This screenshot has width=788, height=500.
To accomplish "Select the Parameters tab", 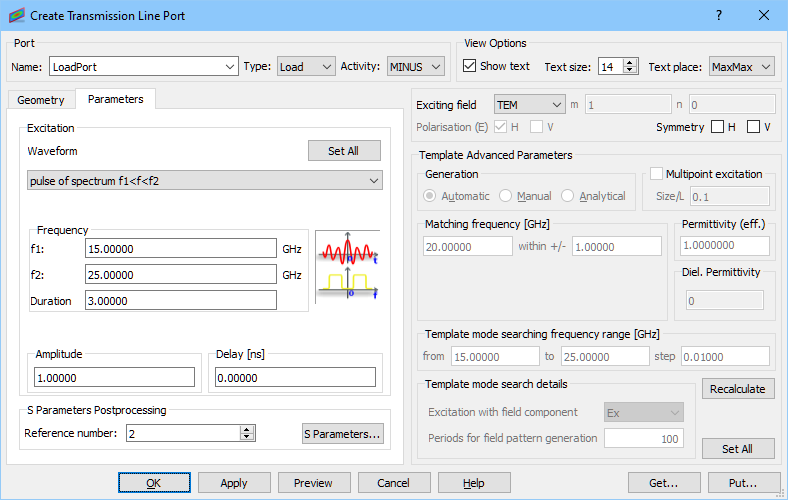I will pyautogui.click(x=116, y=99).
